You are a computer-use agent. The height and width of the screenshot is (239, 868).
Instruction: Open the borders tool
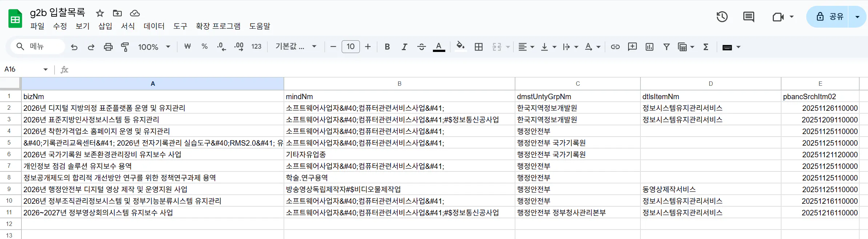(479, 47)
